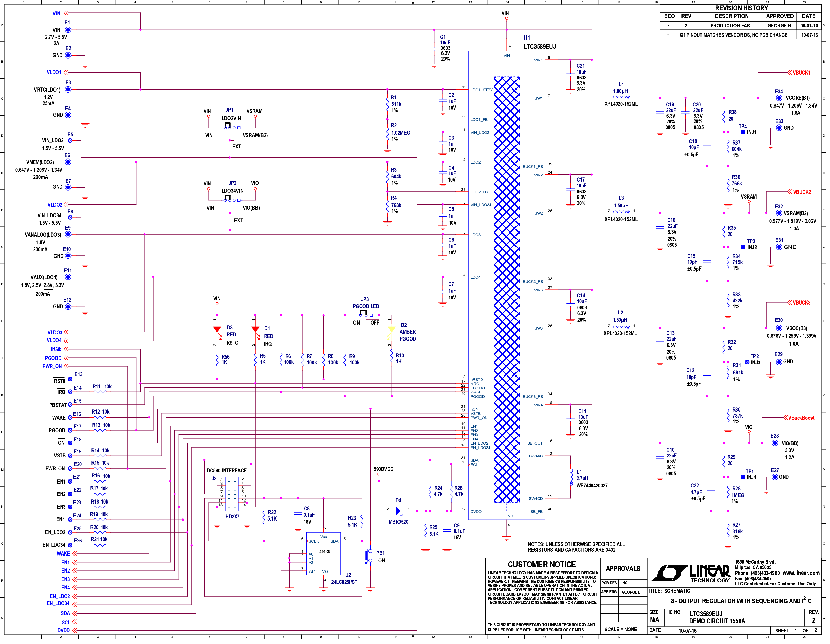This screenshot has height=644, width=830.
Task: Click the E1 VIN turret terminal
Action: (68, 30)
